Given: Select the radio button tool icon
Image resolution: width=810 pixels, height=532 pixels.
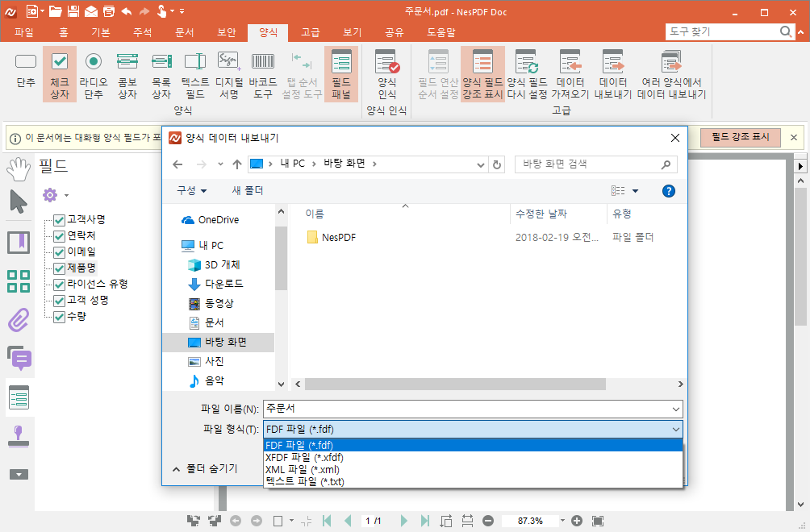Looking at the screenshot, I should (94, 62).
